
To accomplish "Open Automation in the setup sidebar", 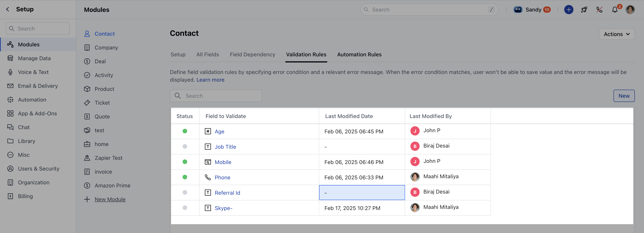I will point(32,100).
